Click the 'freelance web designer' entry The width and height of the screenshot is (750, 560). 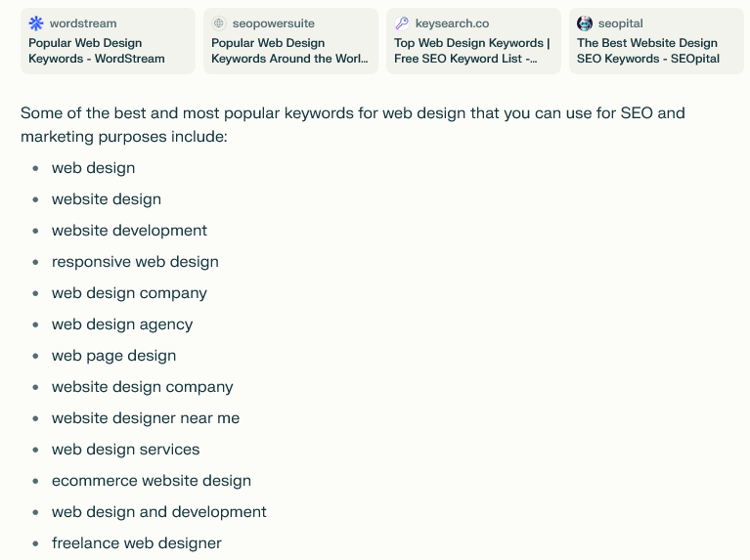click(x=137, y=543)
